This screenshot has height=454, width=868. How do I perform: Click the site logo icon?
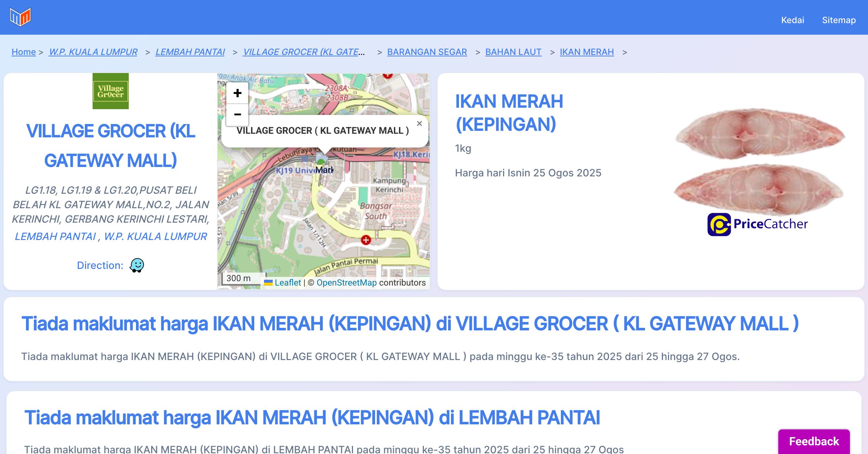point(20,17)
